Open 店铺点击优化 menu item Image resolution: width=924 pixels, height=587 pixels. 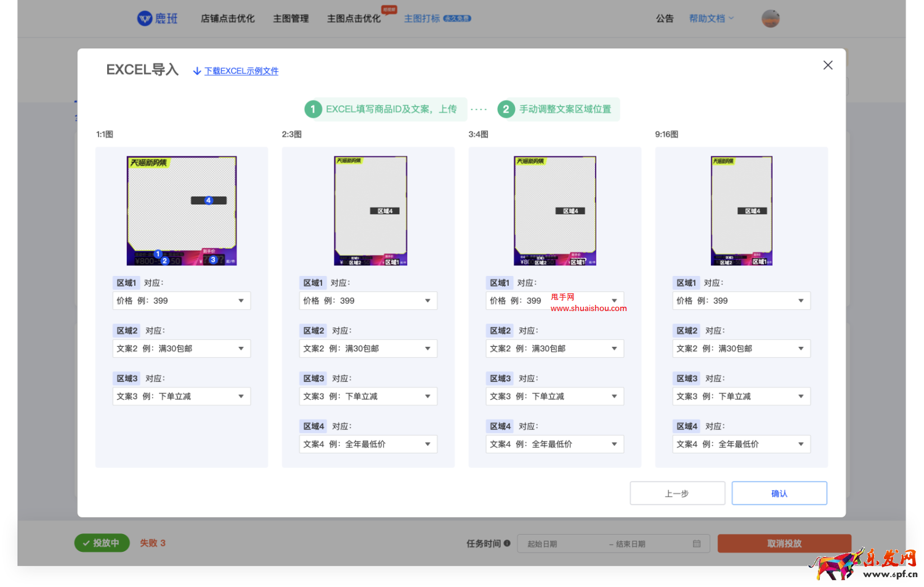(227, 18)
